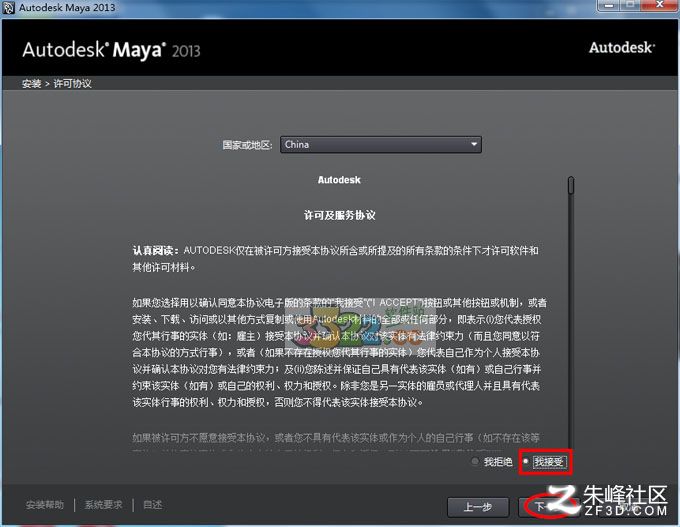Click the 认真阅读 bold paragraph start
The width and height of the screenshot is (680, 527).
coord(155,250)
